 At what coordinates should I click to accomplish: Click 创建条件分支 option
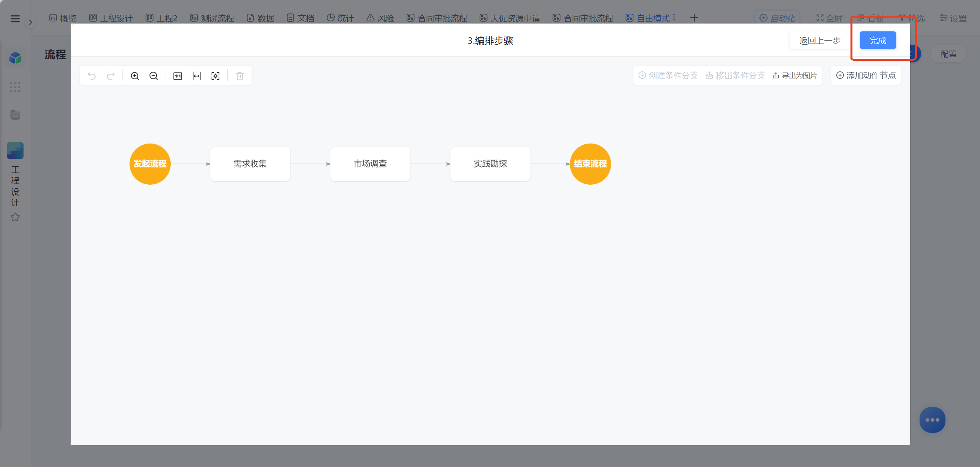click(668, 75)
